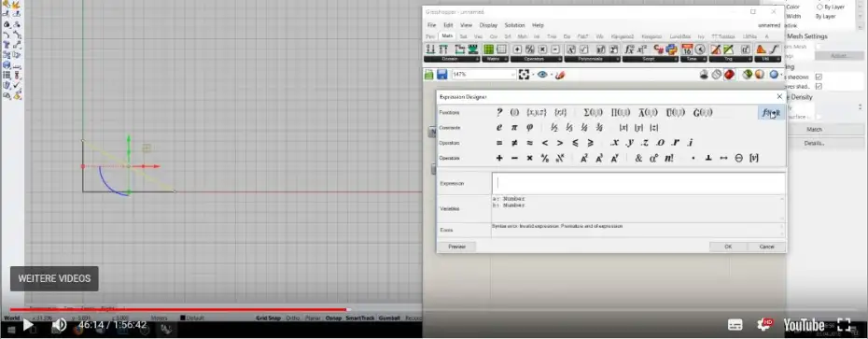Expand the Script component group

click(650, 59)
